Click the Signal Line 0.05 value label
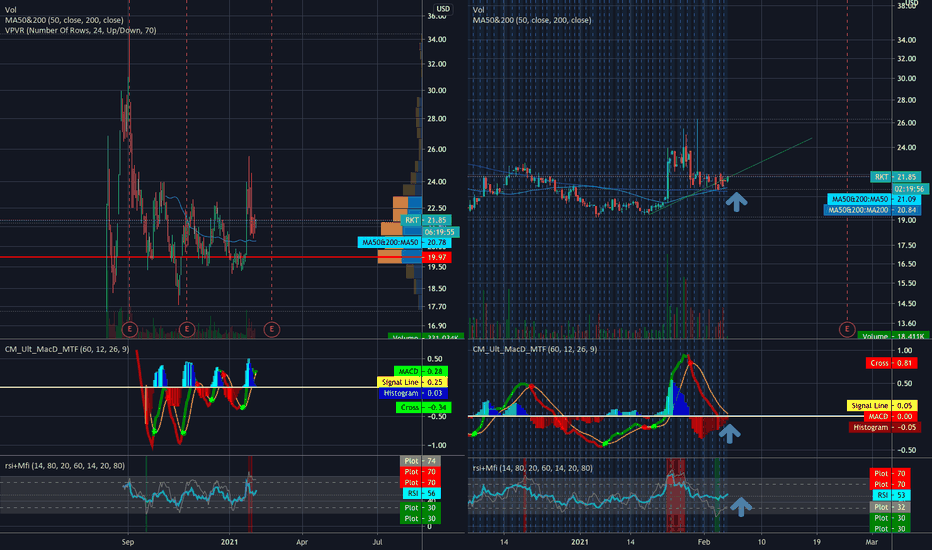Screen dimensions: 932x550 882,406
